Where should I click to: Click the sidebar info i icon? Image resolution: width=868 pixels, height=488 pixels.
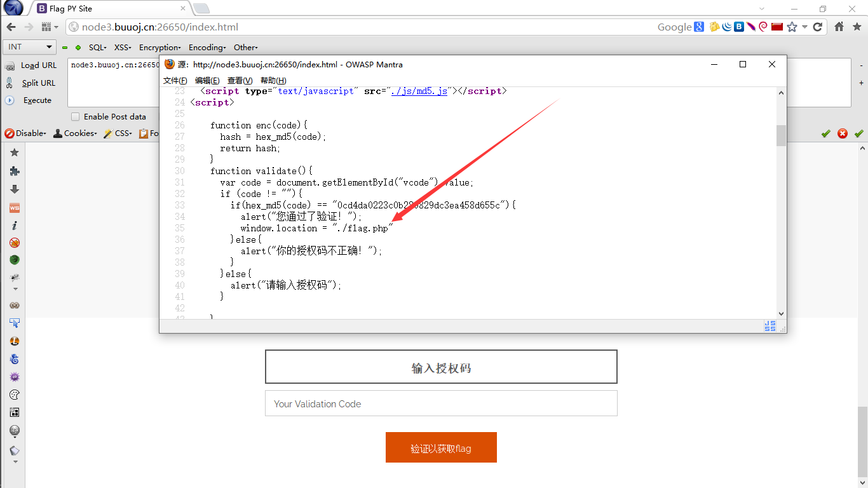tap(15, 226)
